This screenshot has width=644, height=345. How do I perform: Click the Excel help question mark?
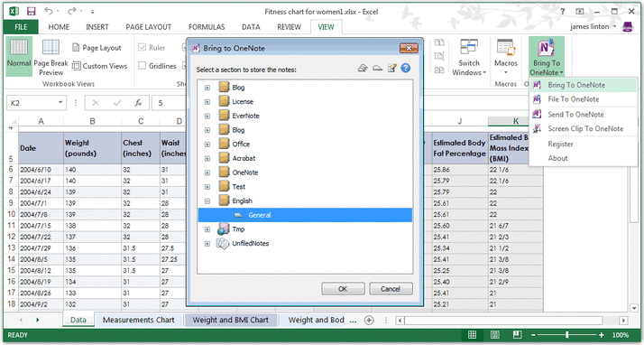click(x=562, y=12)
